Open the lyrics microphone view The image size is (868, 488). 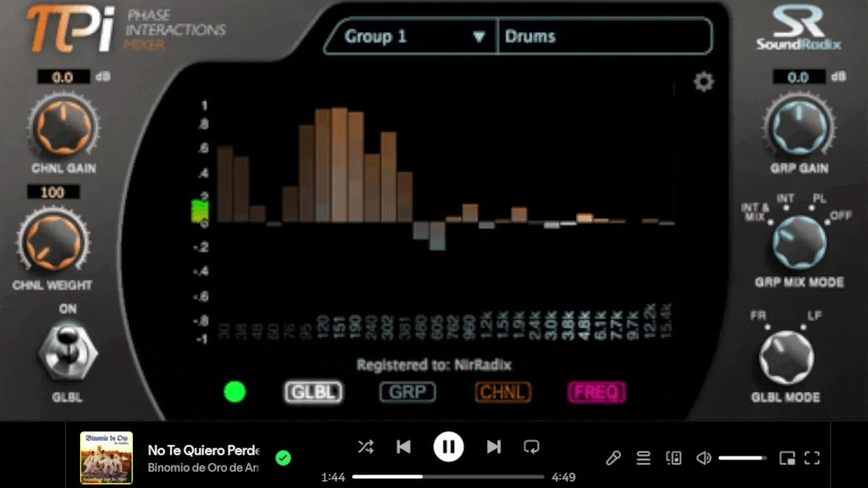point(613,458)
